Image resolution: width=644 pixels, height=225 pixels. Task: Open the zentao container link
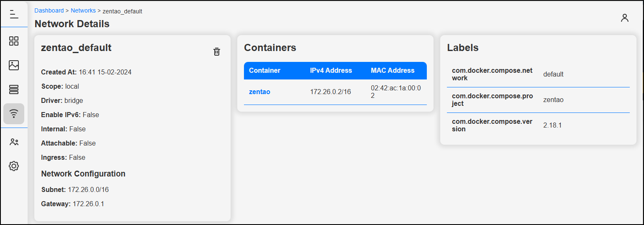point(259,92)
